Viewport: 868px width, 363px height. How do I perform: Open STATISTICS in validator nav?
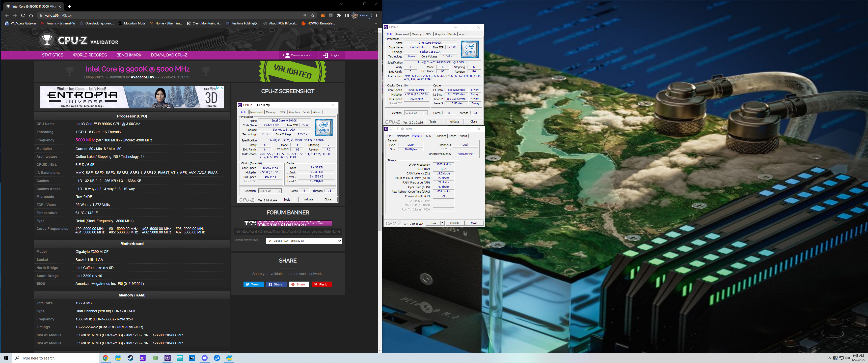[52, 55]
